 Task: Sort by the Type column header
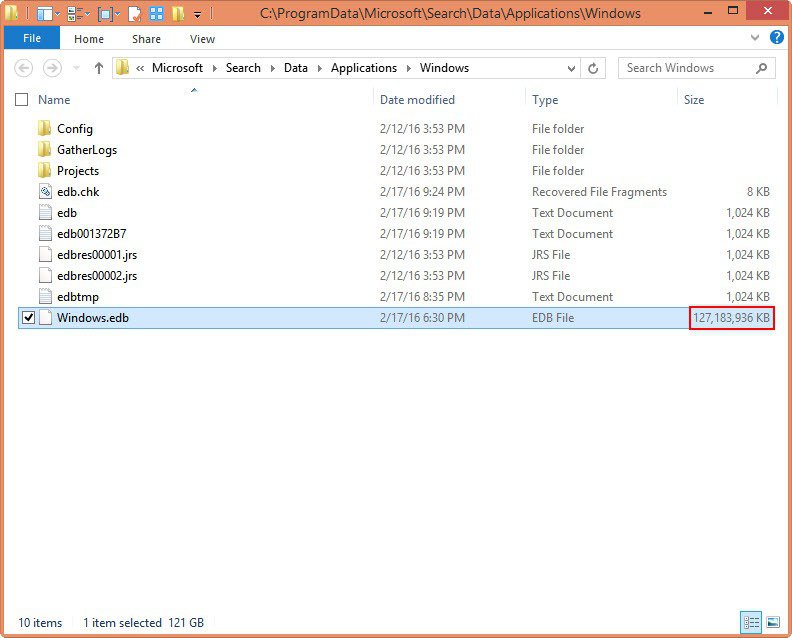point(545,100)
